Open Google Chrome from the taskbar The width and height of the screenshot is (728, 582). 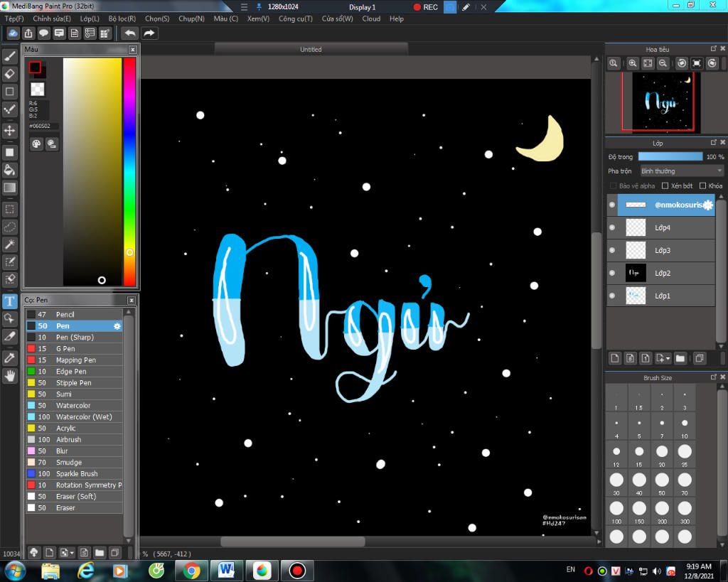coord(191,571)
